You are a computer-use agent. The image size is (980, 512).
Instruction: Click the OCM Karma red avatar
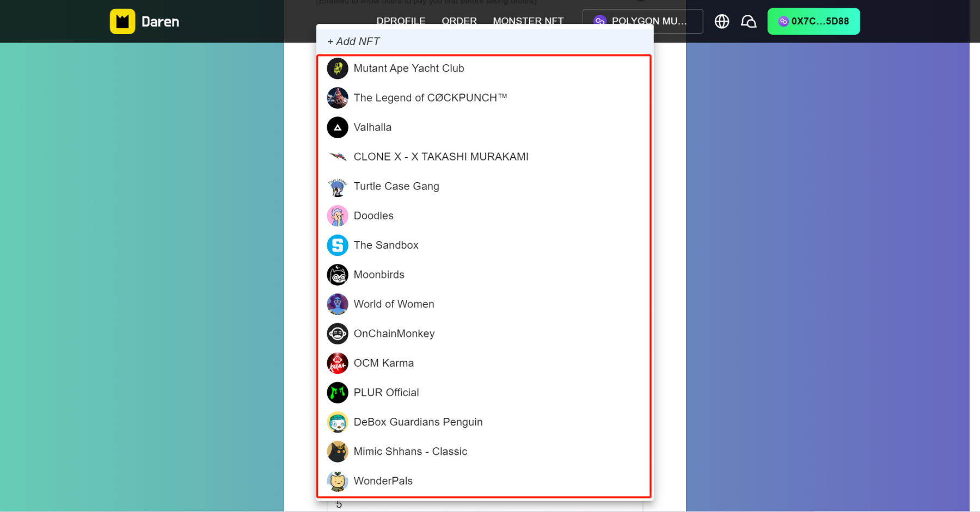(x=338, y=363)
